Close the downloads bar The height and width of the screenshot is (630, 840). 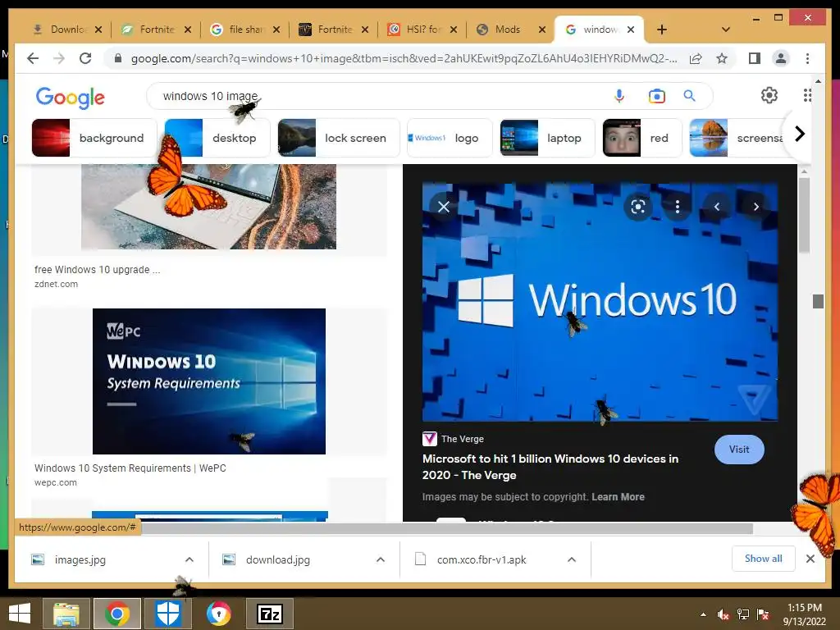tap(810, 559)
